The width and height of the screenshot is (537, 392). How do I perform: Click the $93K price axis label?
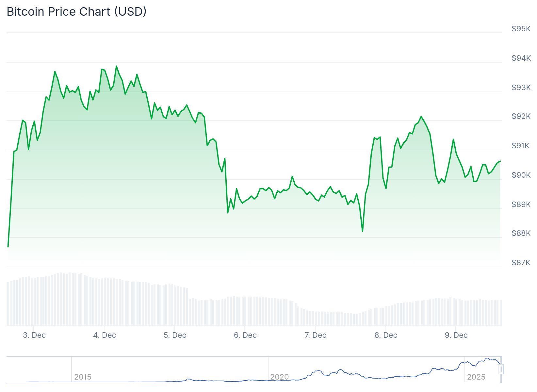(x=521, y=87)
